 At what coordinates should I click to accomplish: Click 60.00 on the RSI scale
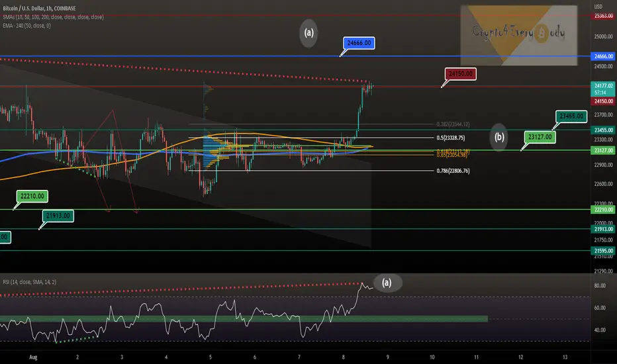point(600,308)
